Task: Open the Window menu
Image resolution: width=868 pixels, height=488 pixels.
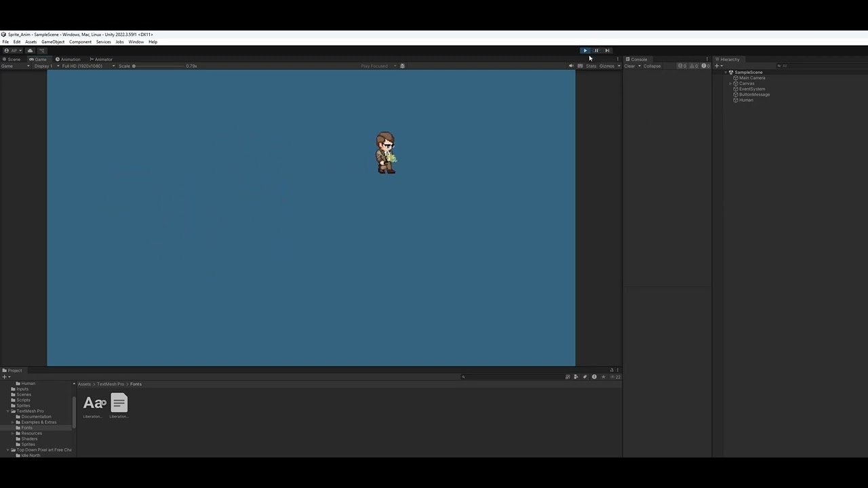Action: point(136,42)
